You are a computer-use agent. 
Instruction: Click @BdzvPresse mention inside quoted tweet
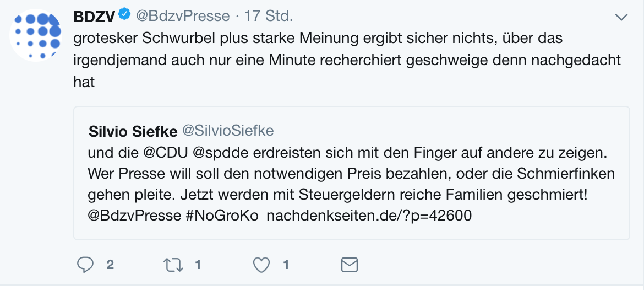(x=134, y=216)
